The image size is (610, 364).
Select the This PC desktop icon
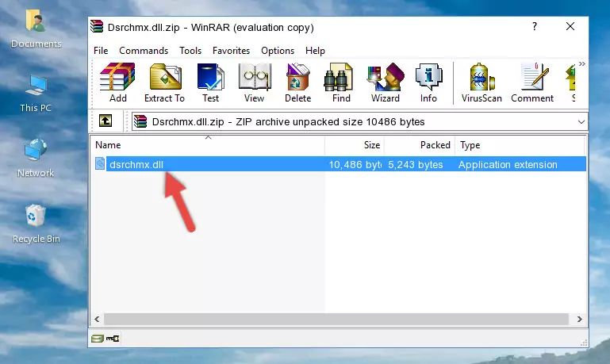(x=36, y=94)
